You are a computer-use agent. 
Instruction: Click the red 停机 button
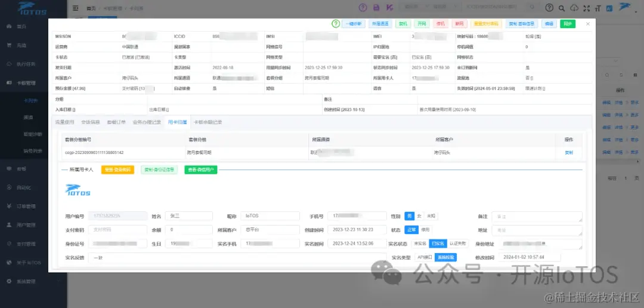441,24
